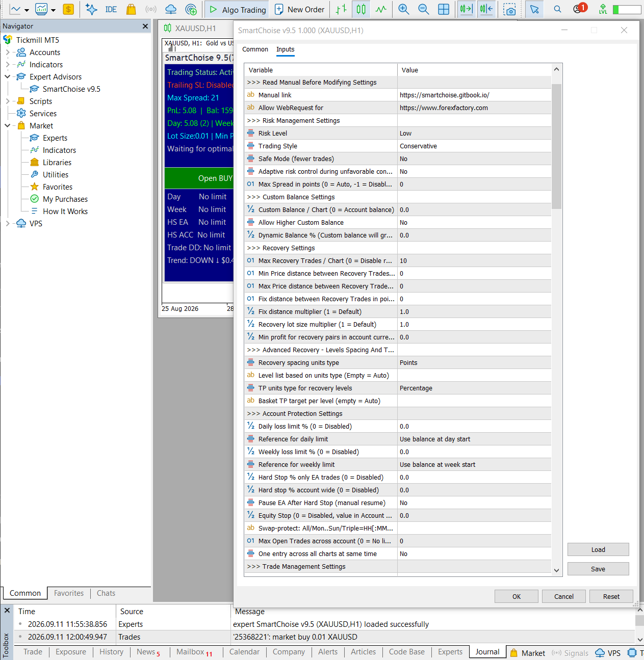Image resolution: width=644 pixels, height=660 pixels.
Task: Close the Toolbox panel with X
Action: point(7,611)
